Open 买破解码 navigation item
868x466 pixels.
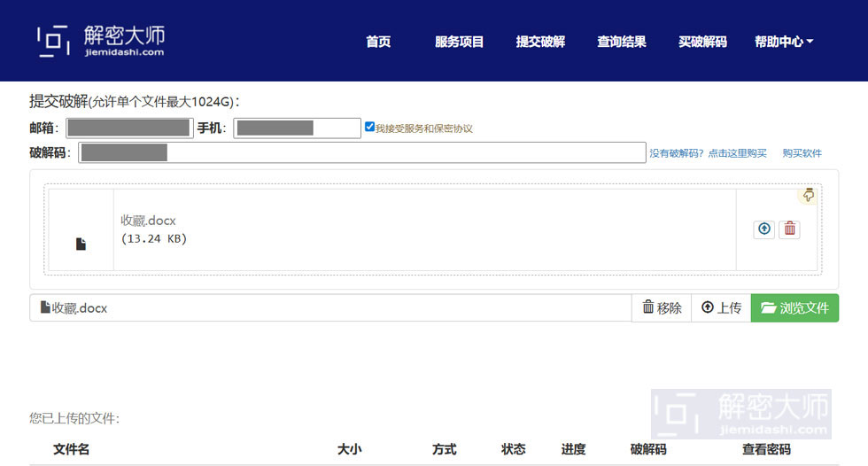click(702, 42)
